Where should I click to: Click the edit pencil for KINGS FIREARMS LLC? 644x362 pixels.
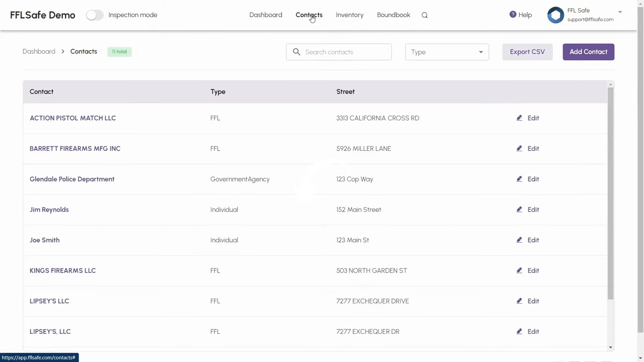pos(519,270)
